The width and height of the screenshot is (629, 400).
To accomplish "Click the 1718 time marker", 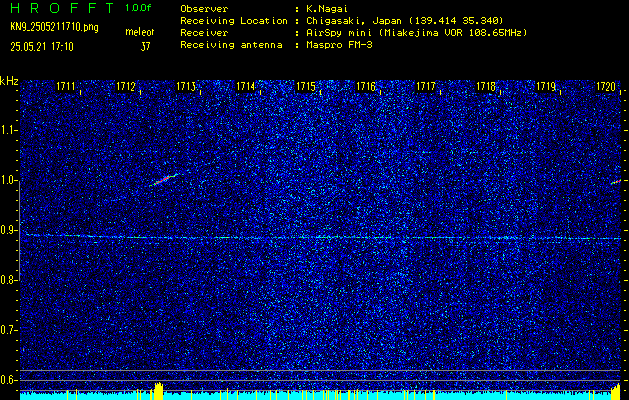I will [x=486, y=86].
